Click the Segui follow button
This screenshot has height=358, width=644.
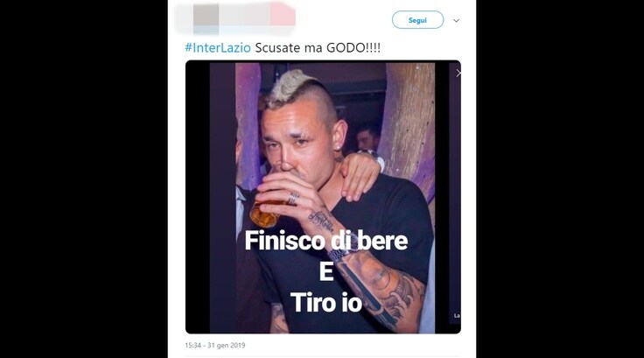417,20
